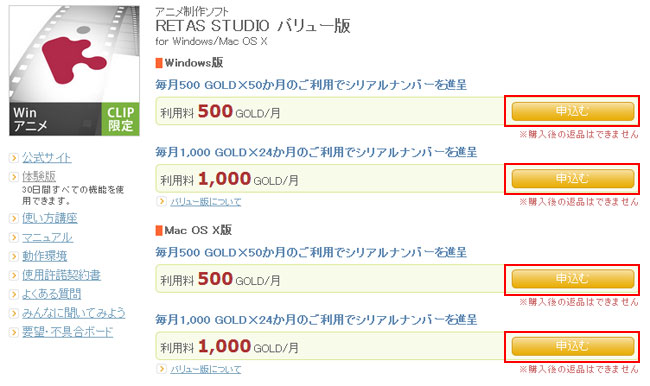Open バリュー版について link under Windows section
This screenshot has height=386, width=650.
coord(206,202)
